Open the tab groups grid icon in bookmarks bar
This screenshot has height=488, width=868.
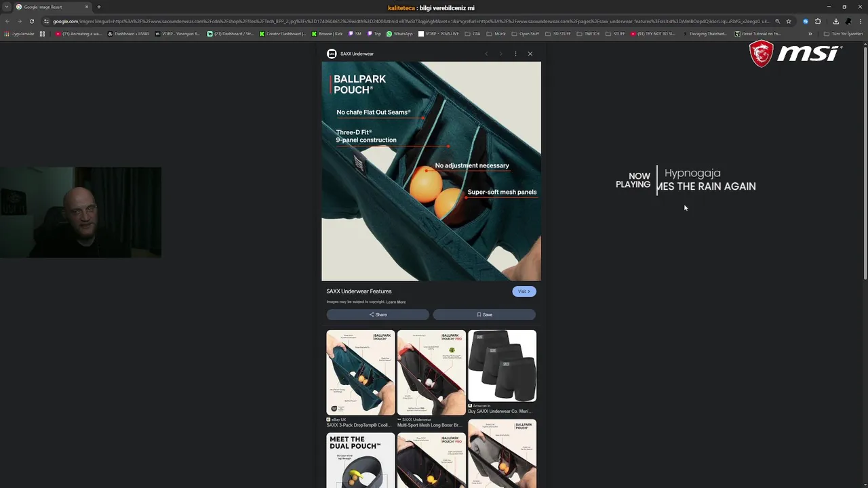point(42,34)
